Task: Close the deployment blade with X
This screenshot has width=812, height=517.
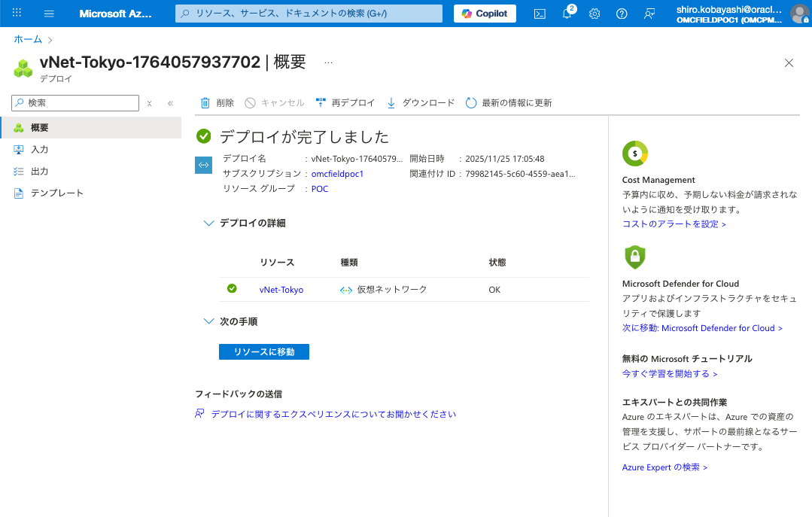Action: [789, 62]
